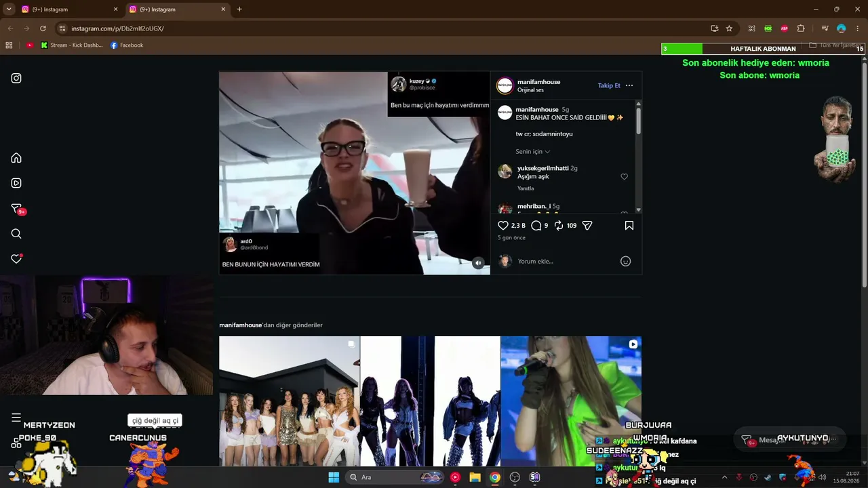Select the second (active) Instagram tab
The height and width of the screenshot is (488, 868).
click(176, 9)
